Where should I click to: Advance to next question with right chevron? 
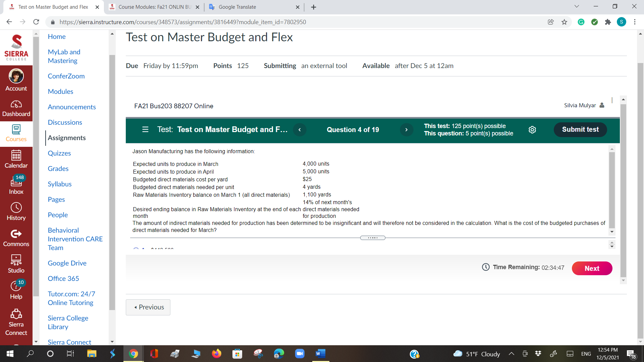click(x=407, y=130)
